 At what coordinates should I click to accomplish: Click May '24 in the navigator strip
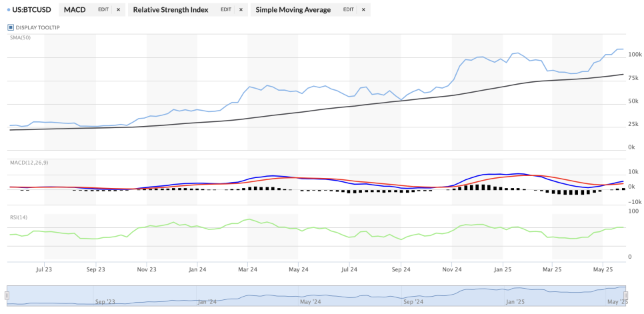(311, 302)
